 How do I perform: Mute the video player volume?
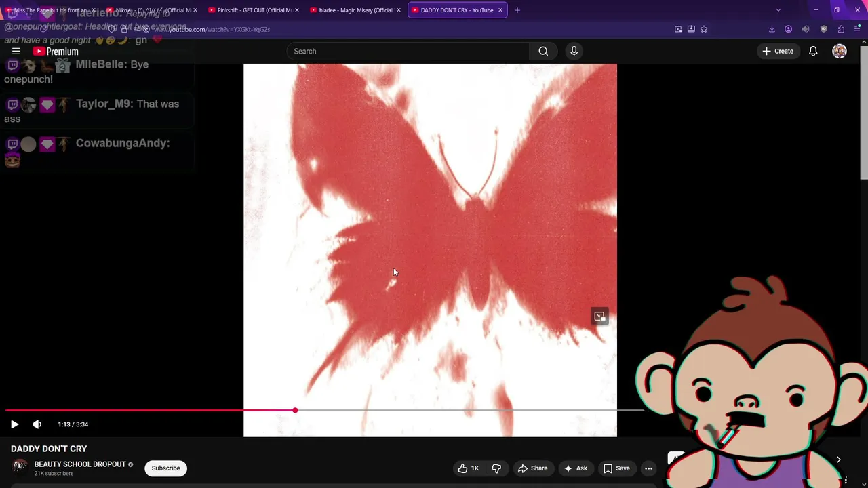pos(37,424)
